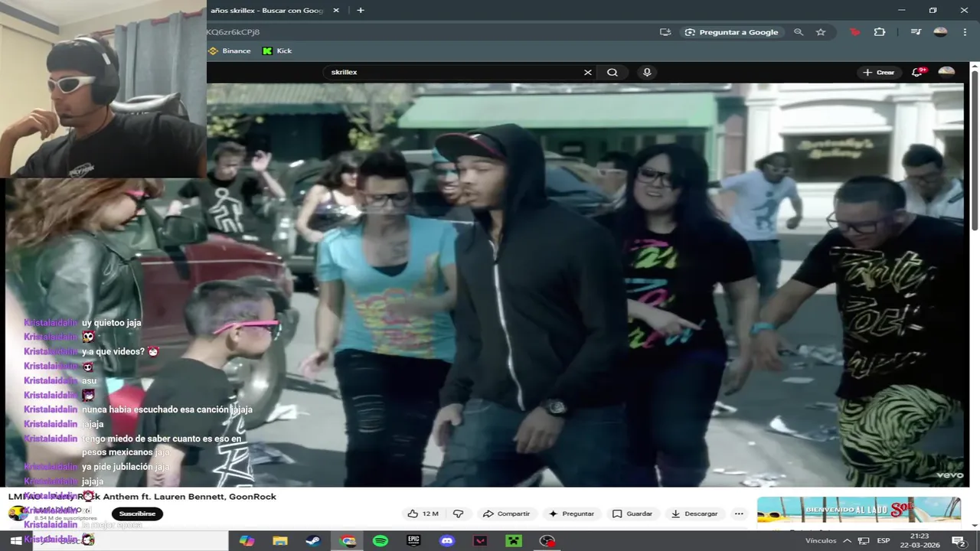Close the skrillex Google search tab
Image resolution: width=980 pixels, height=551 pixels.
(335, 10)
